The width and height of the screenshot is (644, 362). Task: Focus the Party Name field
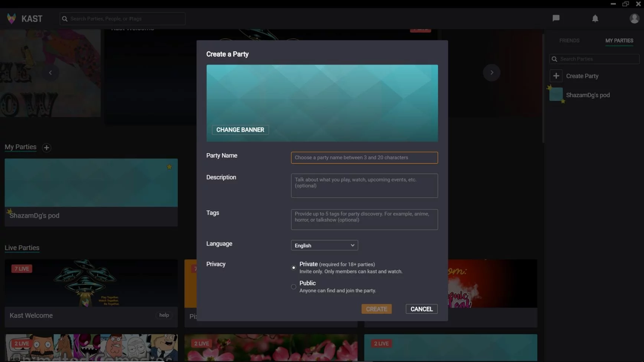pos(364,158)
